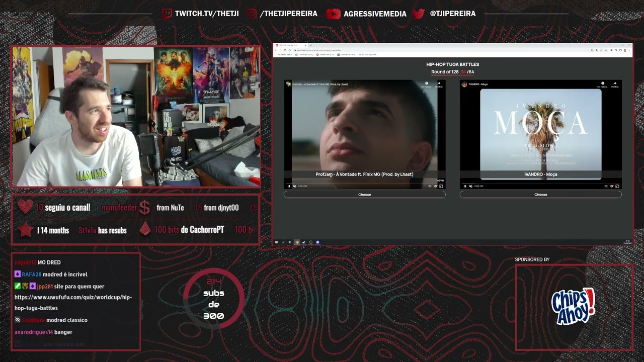Image resolution: width=644 pixels, height=362 pixels.
Task: Open Chrome from the Windows taskbar
Action: 296,242
